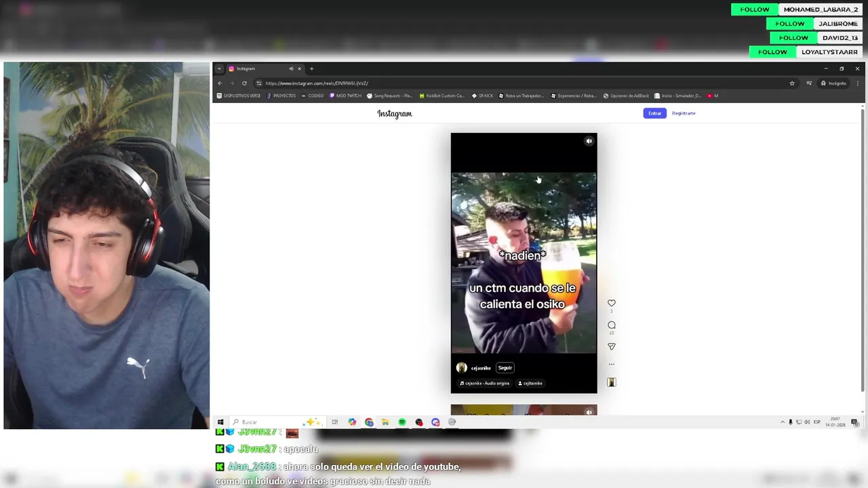Open comments with the speech bubble icon
The width and height of the screenshot is (868, 488).
[611, 325]
